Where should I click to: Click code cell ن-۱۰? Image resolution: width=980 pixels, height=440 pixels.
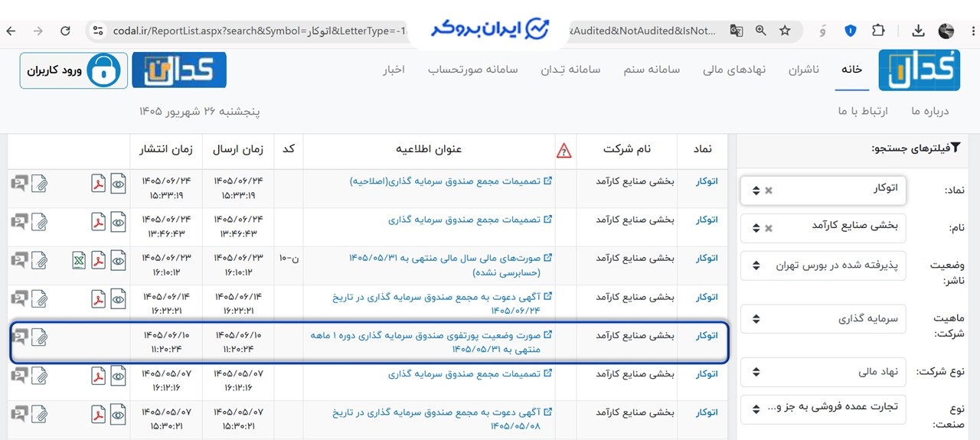(289, 259)
